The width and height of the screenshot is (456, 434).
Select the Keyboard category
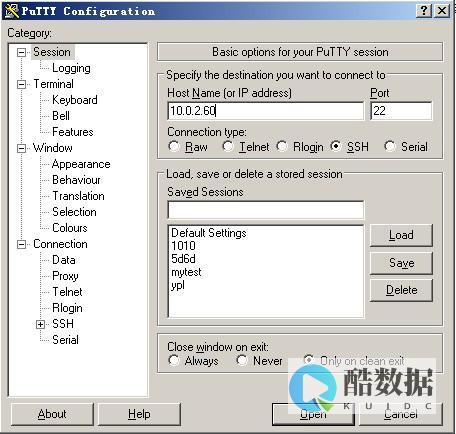click(x=75, y=100)
